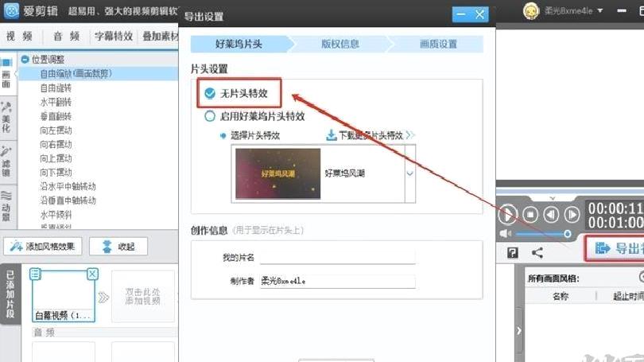Switch to the 叠加素材 tab
The image size is (644, 362).
coord(160,36)
